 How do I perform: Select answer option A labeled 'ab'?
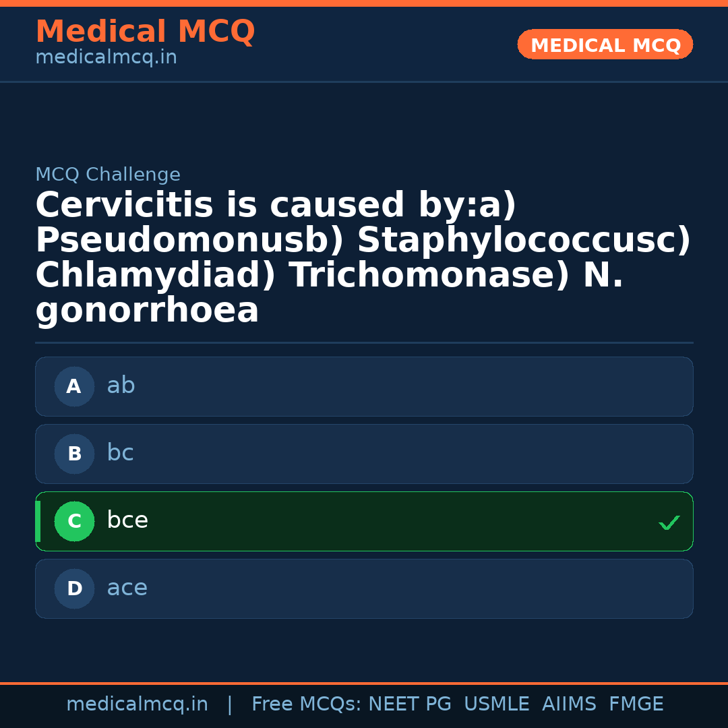364,386
